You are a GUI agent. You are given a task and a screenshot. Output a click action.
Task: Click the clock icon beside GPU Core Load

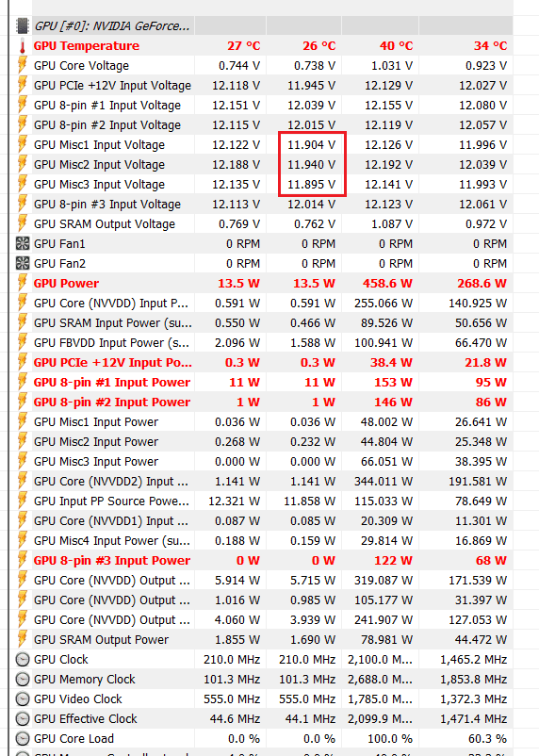(23, 739)
